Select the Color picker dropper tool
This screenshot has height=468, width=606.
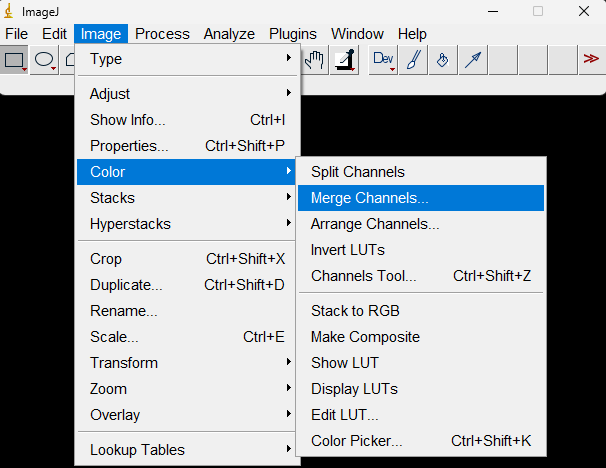point(345,60)
